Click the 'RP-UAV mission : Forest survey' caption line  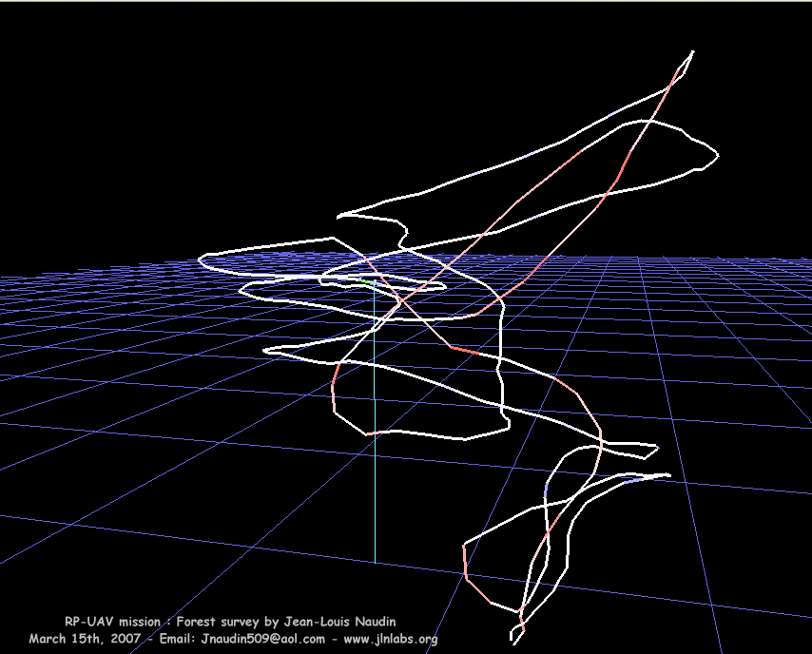(230, 622)
